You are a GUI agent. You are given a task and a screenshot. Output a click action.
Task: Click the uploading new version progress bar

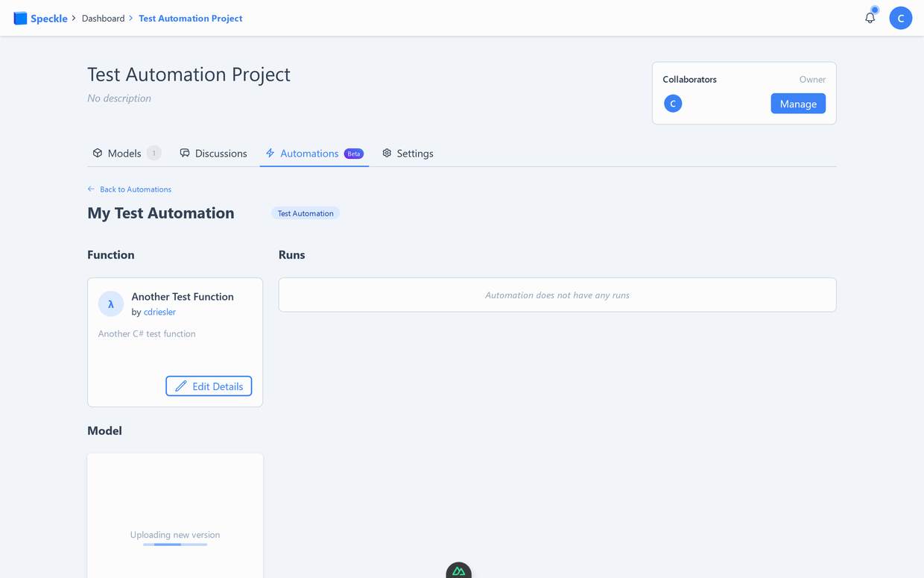(x=174, y=544)
